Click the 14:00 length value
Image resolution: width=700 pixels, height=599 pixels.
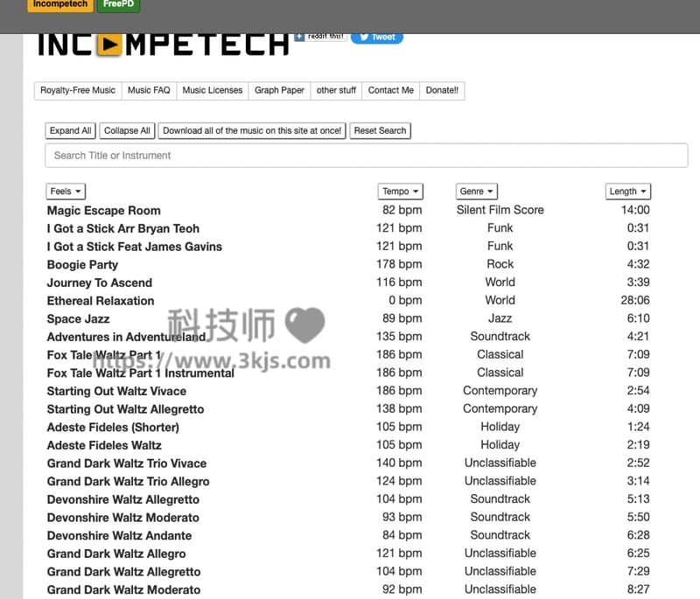pyautogui.click(x=635, y=210)
